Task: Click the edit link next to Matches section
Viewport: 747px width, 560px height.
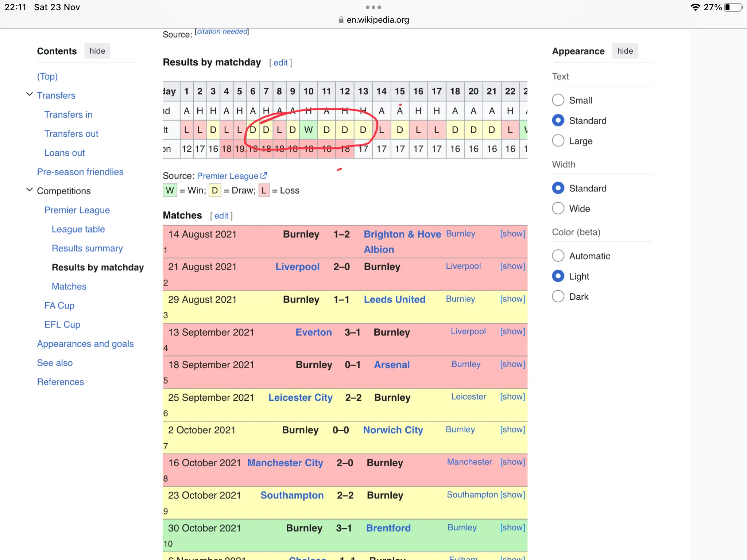Action: point(221,215)
